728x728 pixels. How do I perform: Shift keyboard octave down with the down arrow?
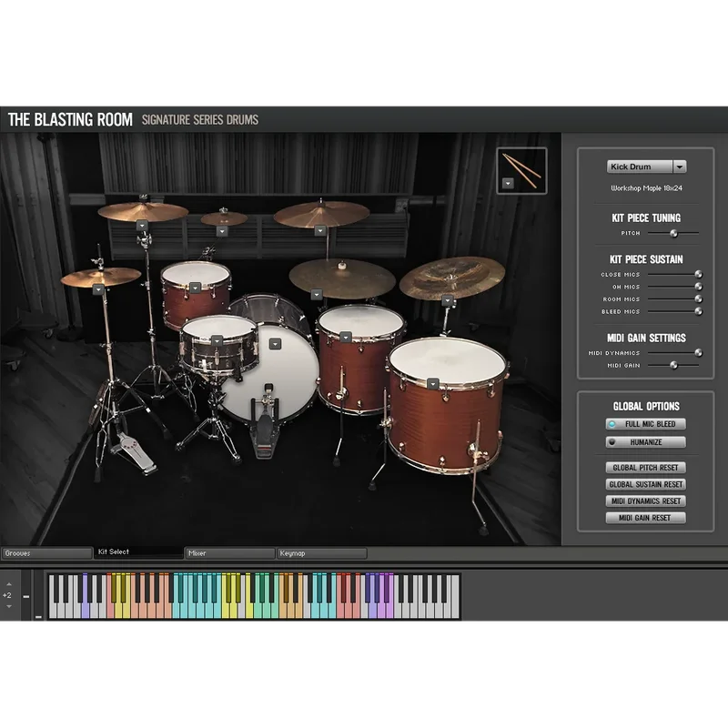9,606
